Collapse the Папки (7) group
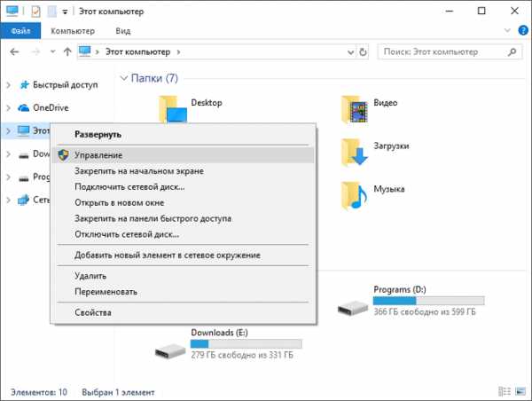The height and width of the screenshot is (401, 532). (124, 78)
